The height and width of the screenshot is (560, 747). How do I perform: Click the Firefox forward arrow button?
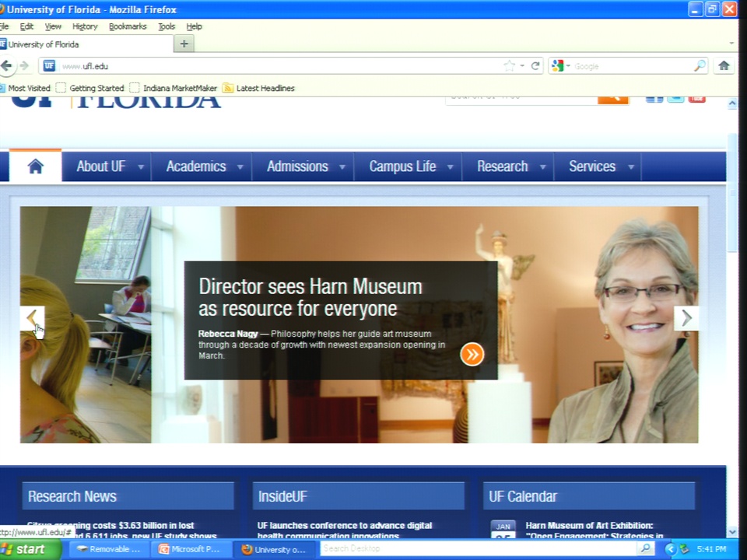click(24, 65)
